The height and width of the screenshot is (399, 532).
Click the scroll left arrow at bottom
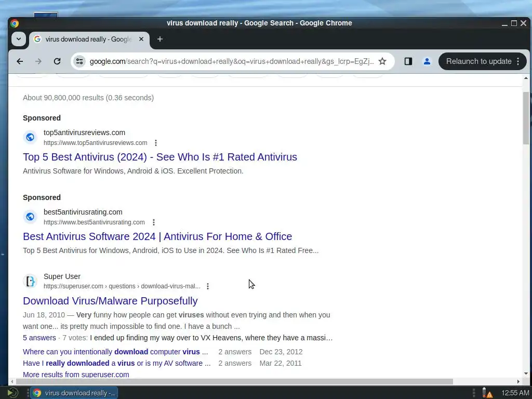[x=12, y=382]
